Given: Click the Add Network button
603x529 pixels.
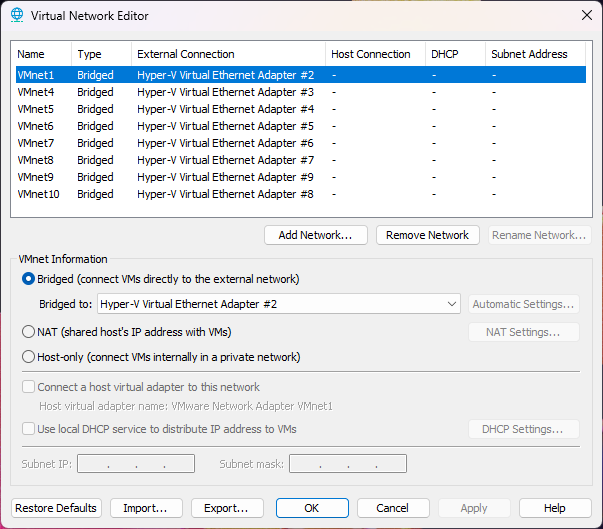Looking at the screenshot, I should point(315,235).
